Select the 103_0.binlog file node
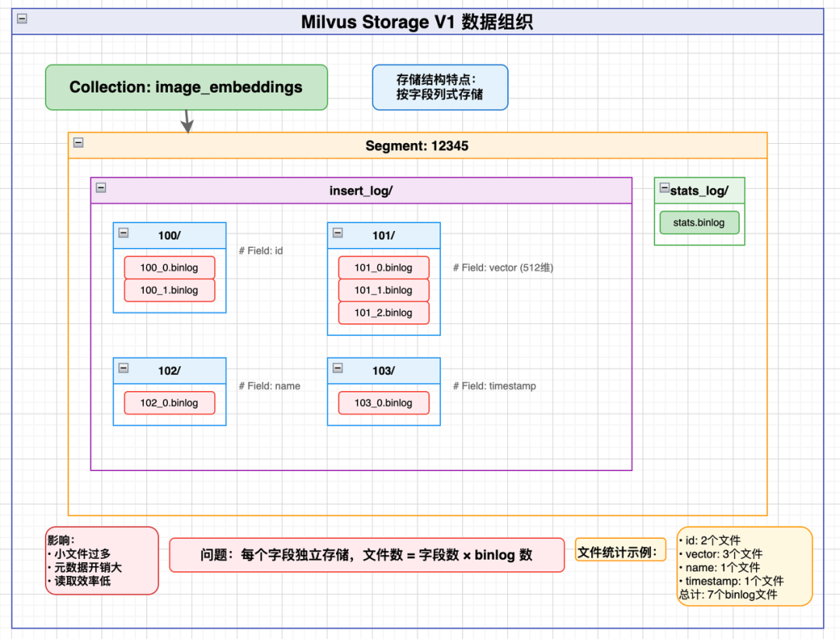Image resolution: width=840 pixels, height=639 pixels. [383, 403]
